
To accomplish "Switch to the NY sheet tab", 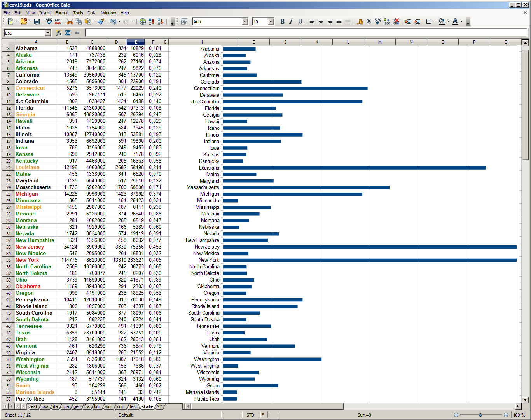I will pos(159,406).
